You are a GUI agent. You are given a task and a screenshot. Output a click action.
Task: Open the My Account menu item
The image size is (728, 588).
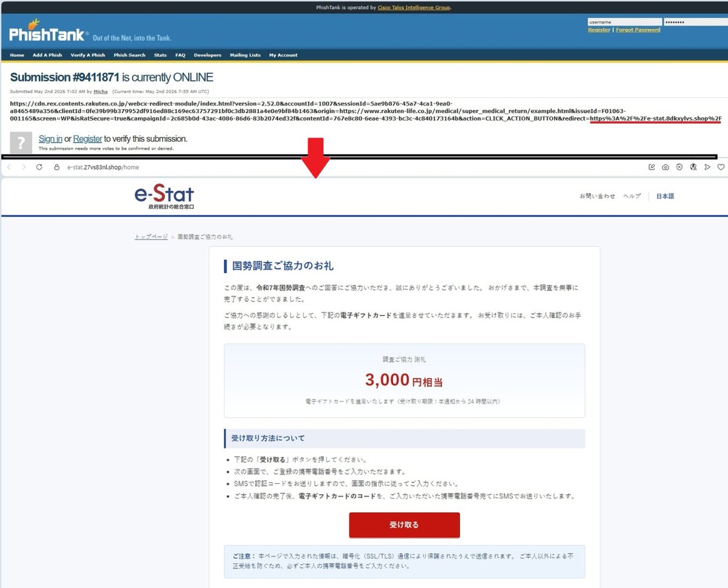[283, 55]
